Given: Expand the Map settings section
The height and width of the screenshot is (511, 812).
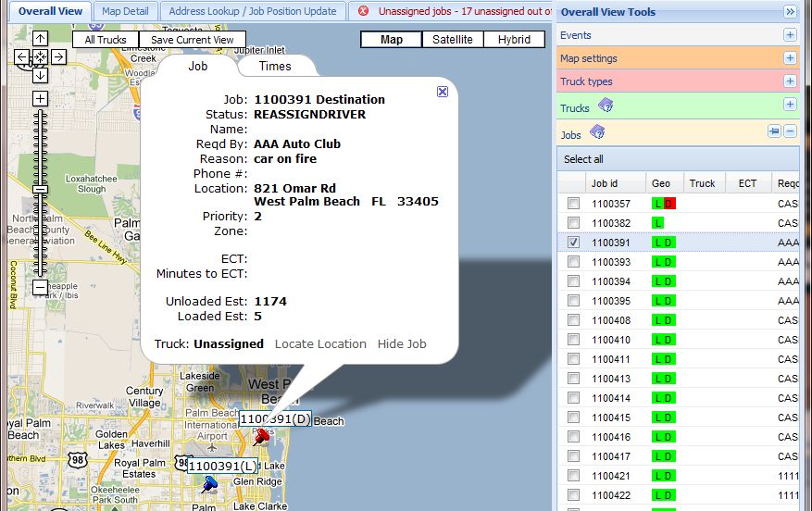Looking at the screenshot, I should point(790,58).
